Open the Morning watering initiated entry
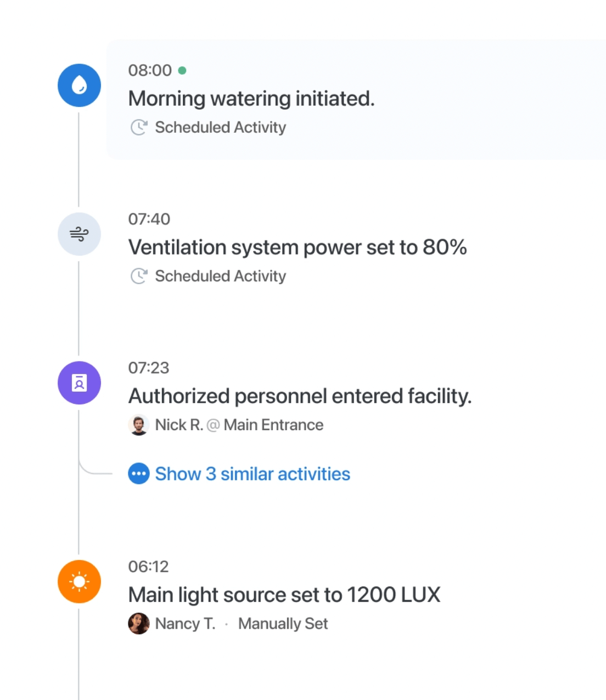 click(251, 99)
